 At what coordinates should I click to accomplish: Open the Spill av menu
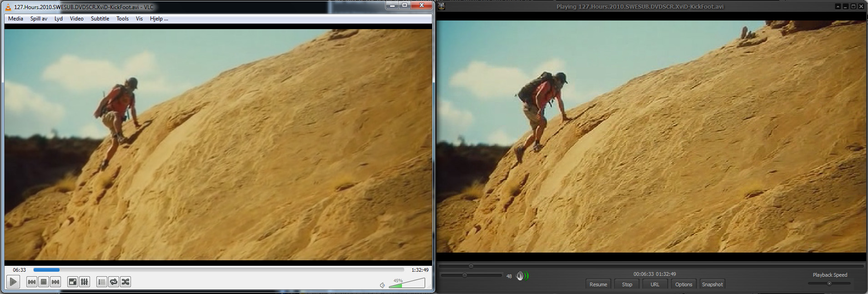pyautogui.click(x=39, y=19)
